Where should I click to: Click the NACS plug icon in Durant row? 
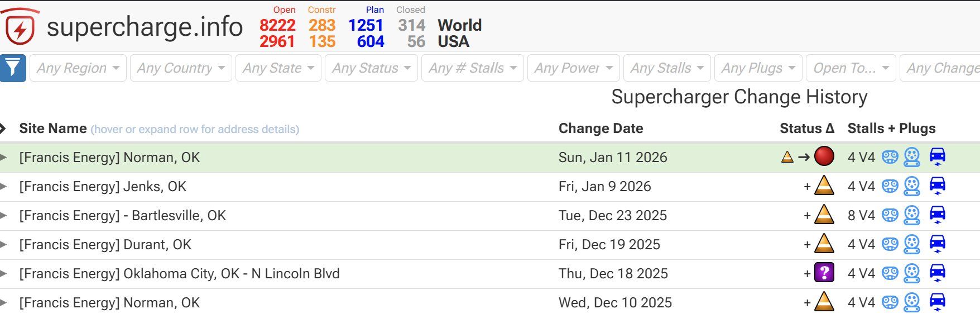890,244
